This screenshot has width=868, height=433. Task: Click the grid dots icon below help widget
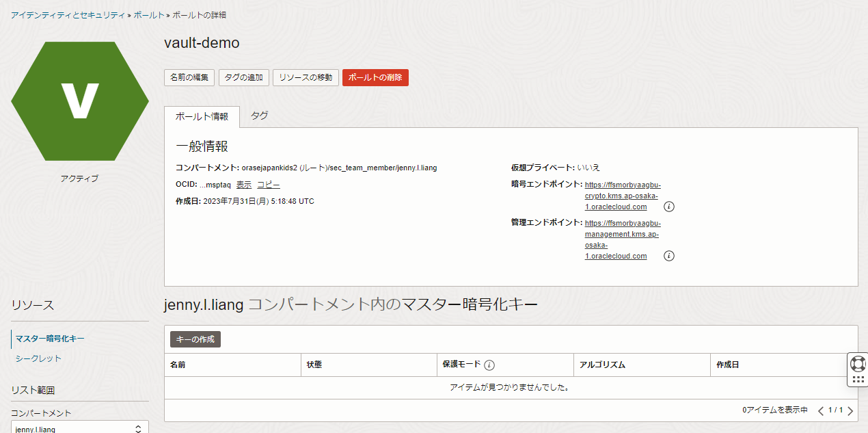coord(858,380)
